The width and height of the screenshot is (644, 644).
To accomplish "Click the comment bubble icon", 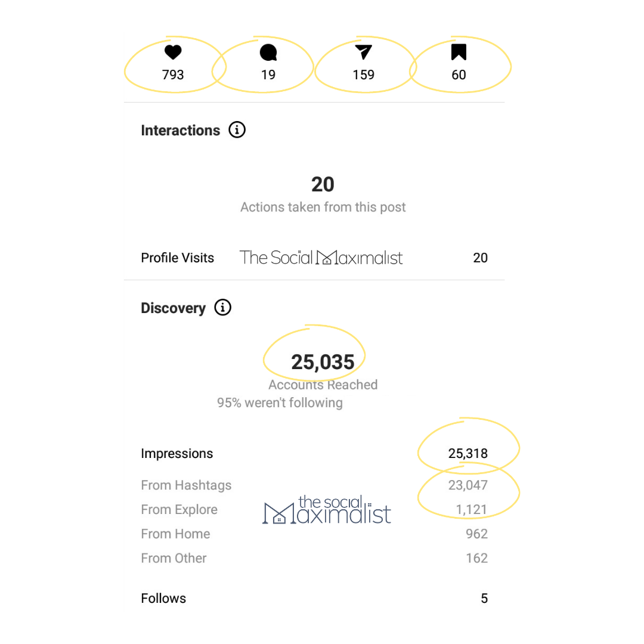I will [x=268, y=52].
